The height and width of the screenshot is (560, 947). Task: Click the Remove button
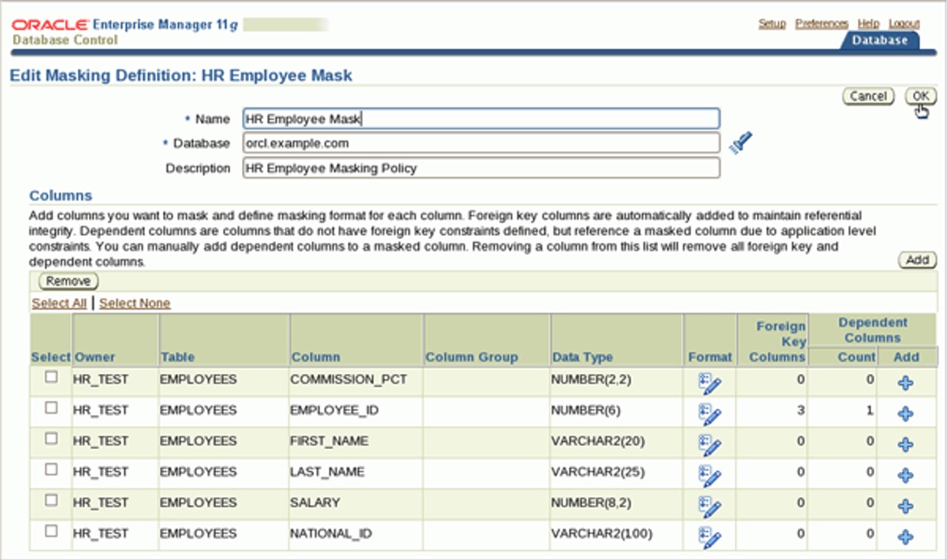[68, 281]
